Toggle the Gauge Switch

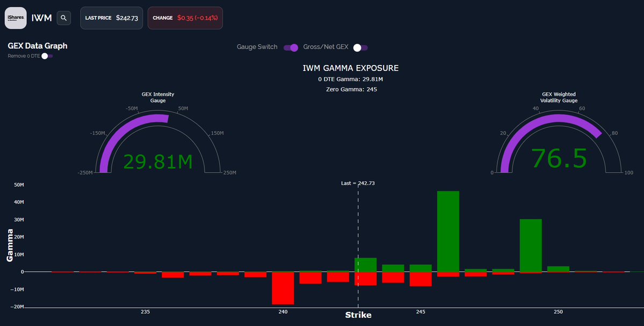tap(291, 47)
